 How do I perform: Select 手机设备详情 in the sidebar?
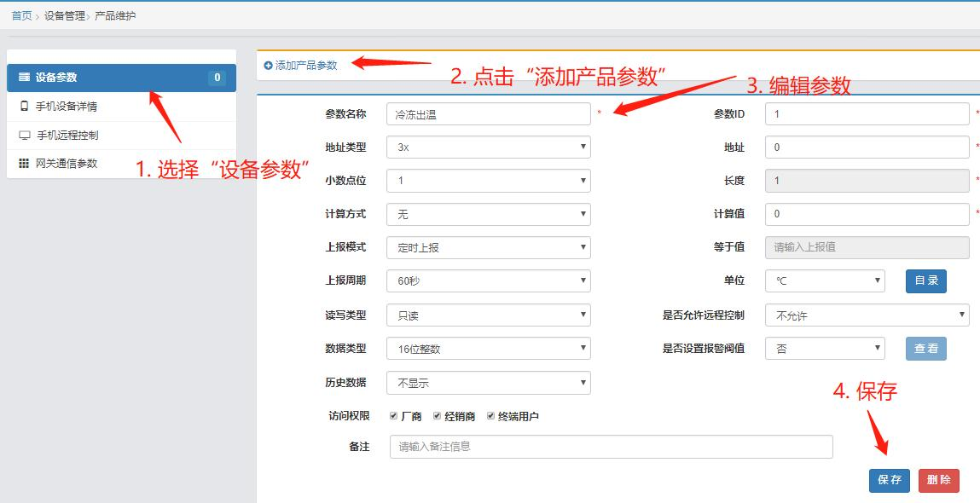(68, 106)
